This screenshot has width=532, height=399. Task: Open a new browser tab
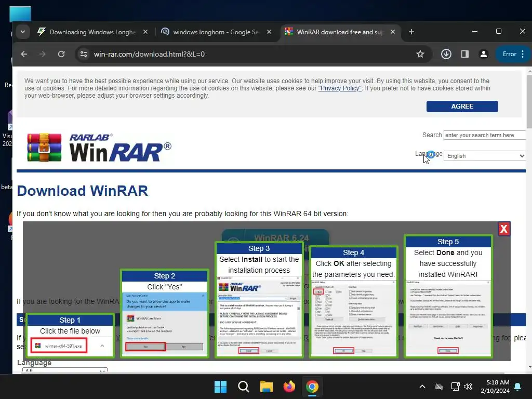point(411,32)
